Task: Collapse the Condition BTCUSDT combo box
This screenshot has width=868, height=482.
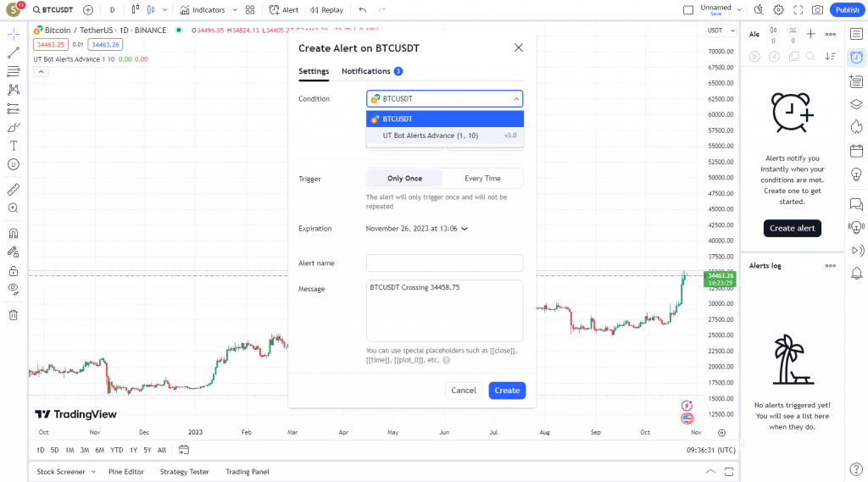Action: click(444, 98)
